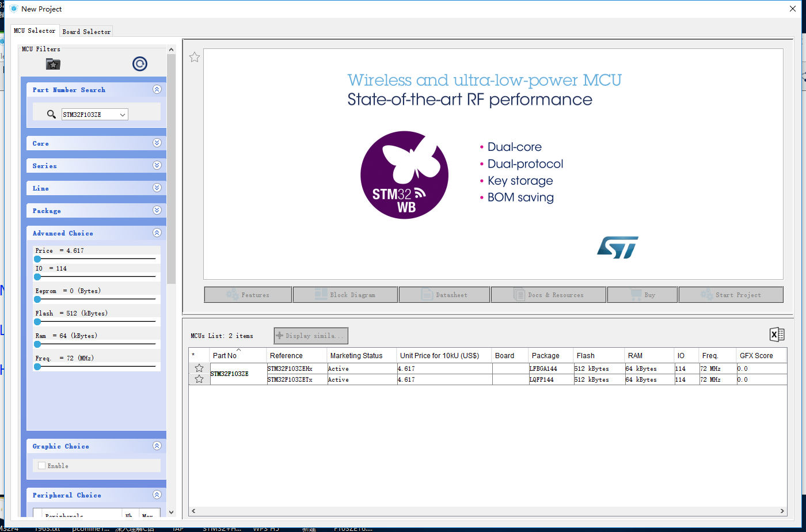This screenshot has width=806, height=532.
Task: Sort by the Part No column header
Action: [x=238, y=355]
